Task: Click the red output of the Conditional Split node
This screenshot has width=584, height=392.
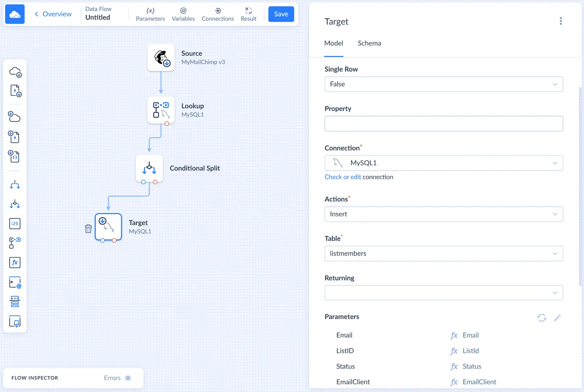Action: pyautogui.click(x=155, y=182)
